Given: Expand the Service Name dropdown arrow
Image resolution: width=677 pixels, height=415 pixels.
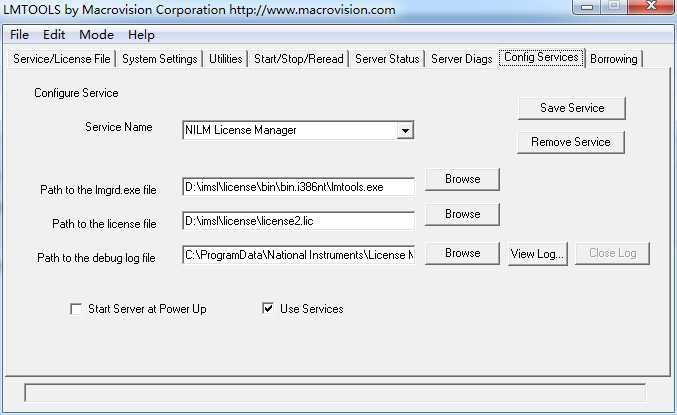Looking at the screenshot, I should pos(405,130).
